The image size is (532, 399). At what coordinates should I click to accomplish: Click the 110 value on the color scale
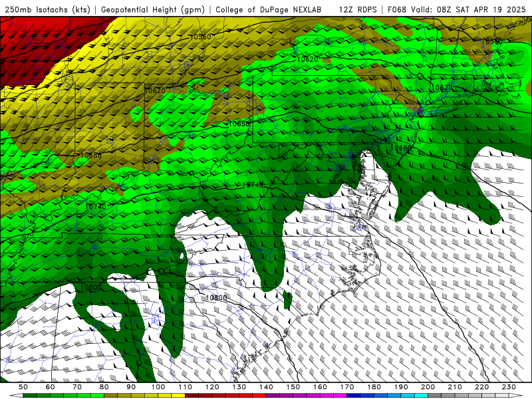tap(186, 387)
